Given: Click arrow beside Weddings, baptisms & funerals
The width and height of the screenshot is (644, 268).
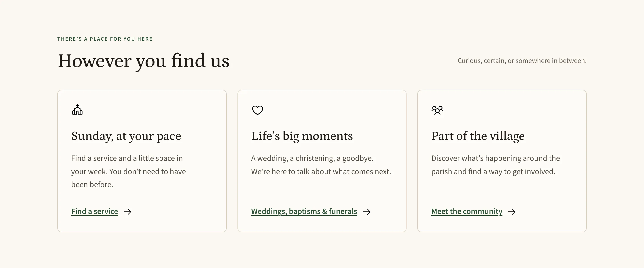Looking at the screenshot, I should [x=367, y=211].
